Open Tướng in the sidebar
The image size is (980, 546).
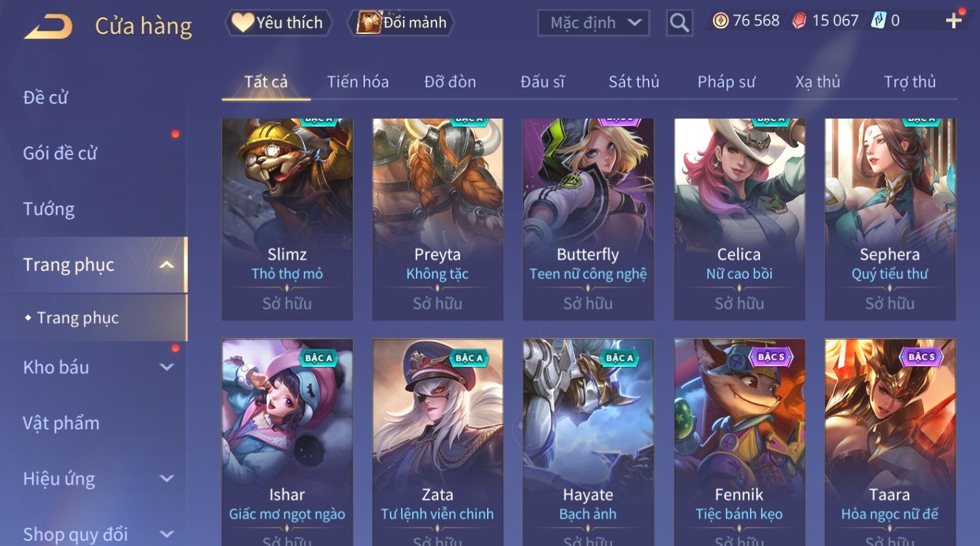(x=49, y=209)
